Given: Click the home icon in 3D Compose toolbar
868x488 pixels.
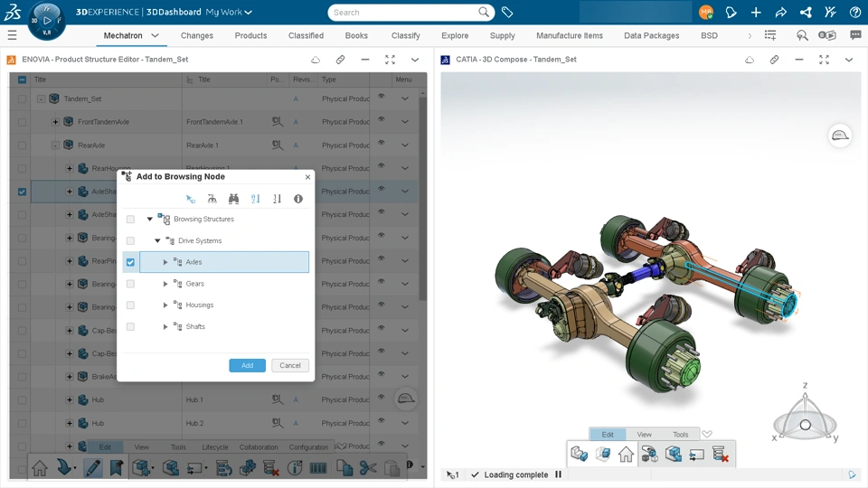Looking at the screenshot, I should (626, 455).
